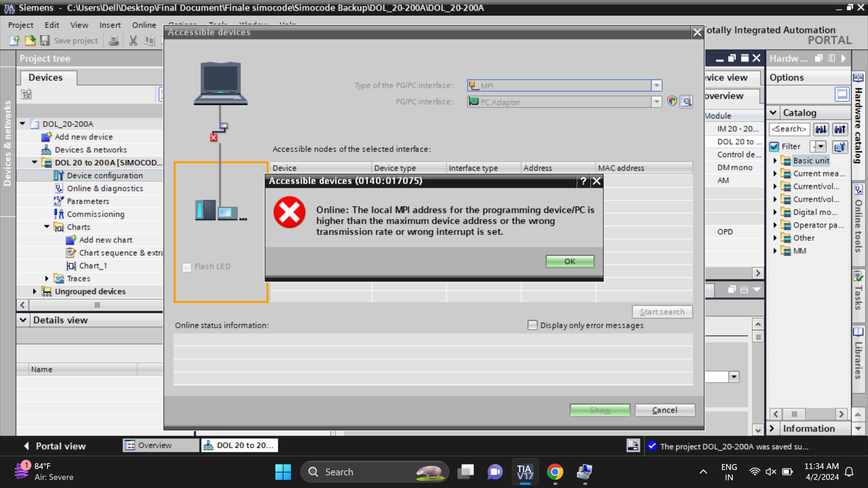Toggle the catalog Filter checkbox
This screenshot has height=488, width=868.
[x=774, y=146]
